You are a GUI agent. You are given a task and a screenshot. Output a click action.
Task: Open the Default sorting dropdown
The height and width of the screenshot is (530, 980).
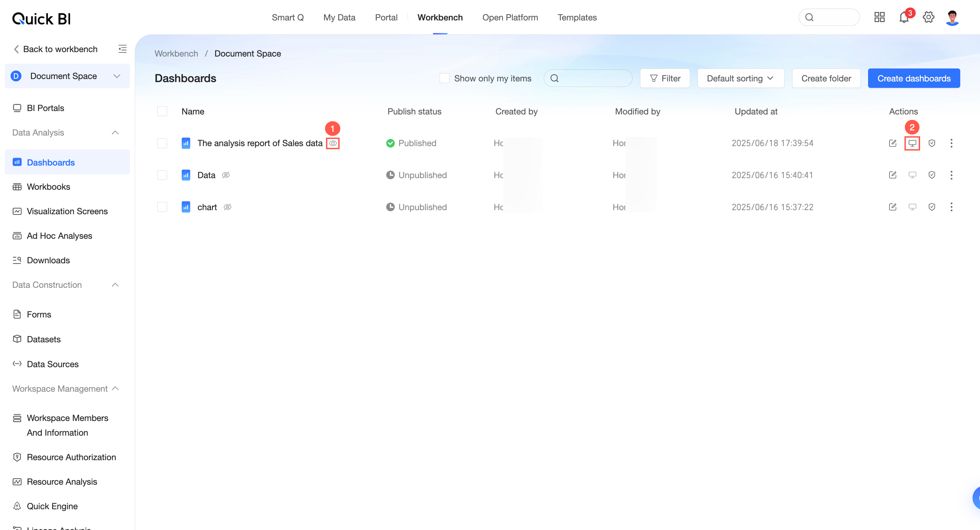click(x=740, y=78)
